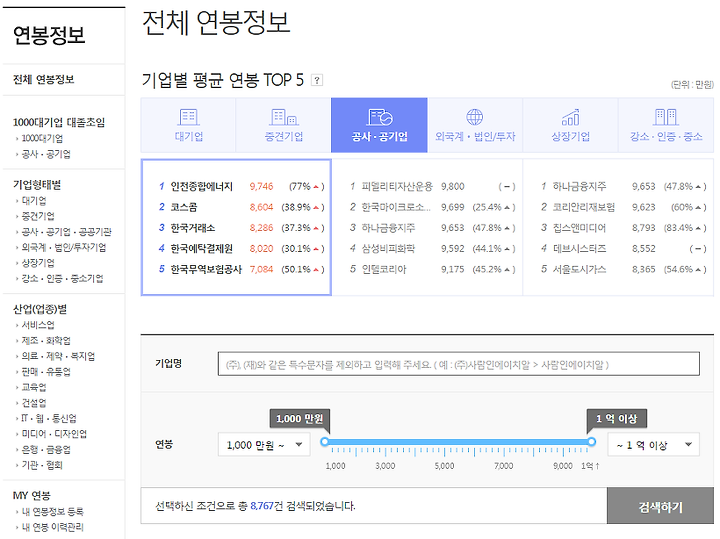Open the maximum salary 1 억 이상 dropdown
The image size is (720, 539).
pyautogui.click(x=653, y=444)
